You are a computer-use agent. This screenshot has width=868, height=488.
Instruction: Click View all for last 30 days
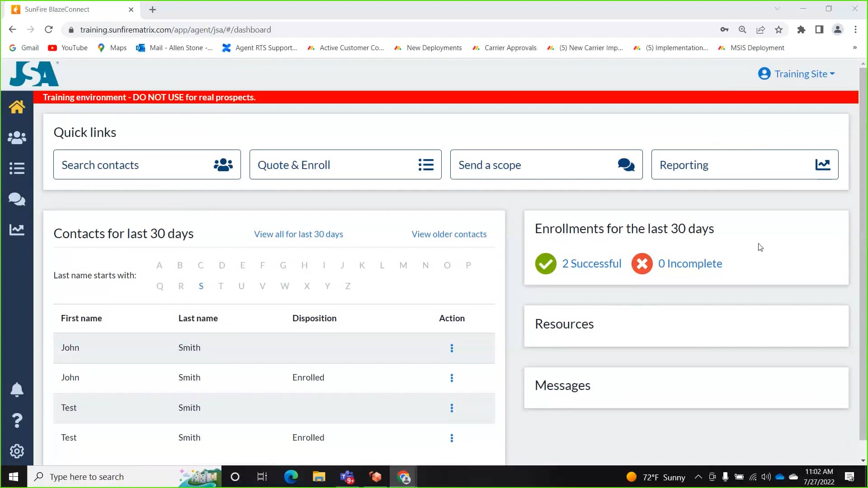(x=298, y=234)
